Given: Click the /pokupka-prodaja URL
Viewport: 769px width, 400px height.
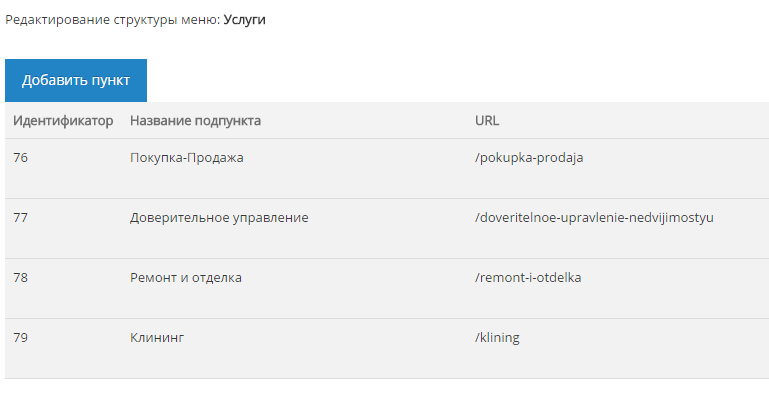Looking at the screenshot, I should (529, 158).
